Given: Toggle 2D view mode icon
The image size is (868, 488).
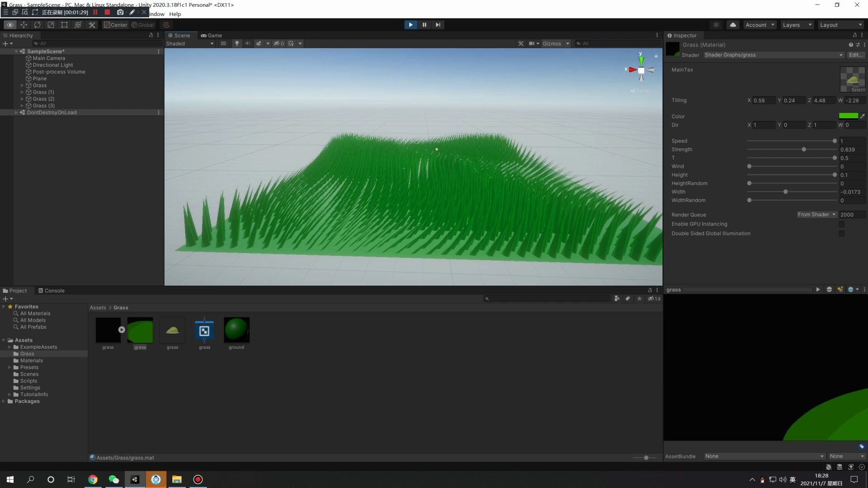Looking at the screenshot, I should (223, 43).
